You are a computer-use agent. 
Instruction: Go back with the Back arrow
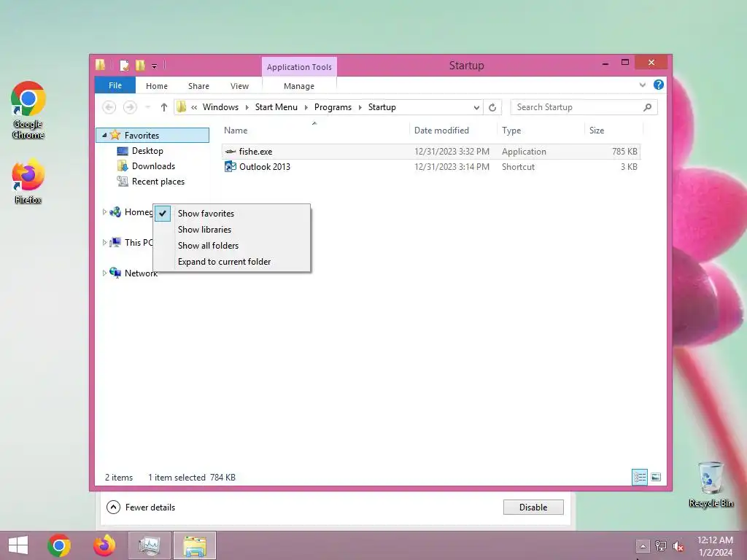109,107
